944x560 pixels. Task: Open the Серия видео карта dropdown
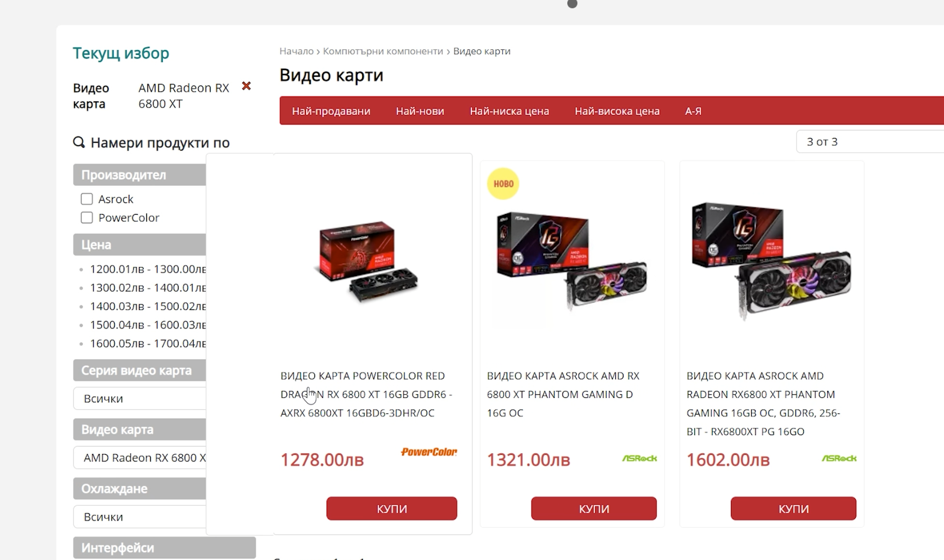tap(140, 399)
